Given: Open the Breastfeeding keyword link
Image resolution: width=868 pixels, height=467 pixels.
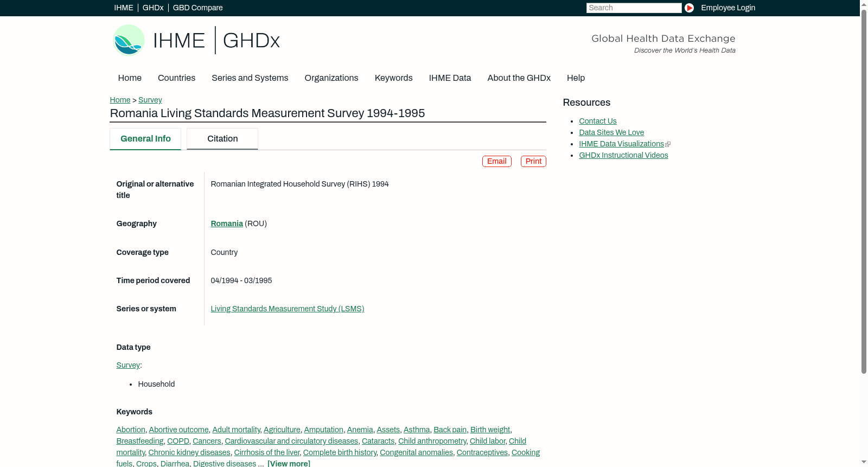Looking at the screenshot, I should (x=140, y=441).
